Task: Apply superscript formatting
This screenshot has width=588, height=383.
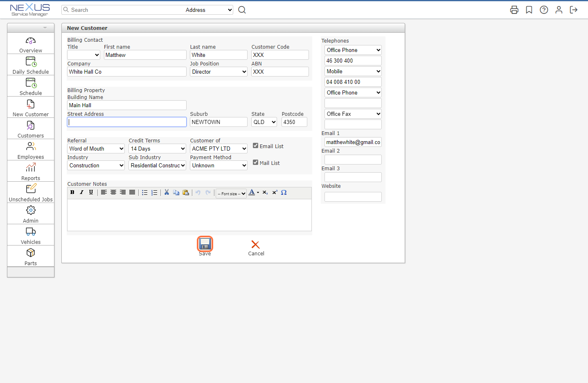Action: click(x=275, y=192)
